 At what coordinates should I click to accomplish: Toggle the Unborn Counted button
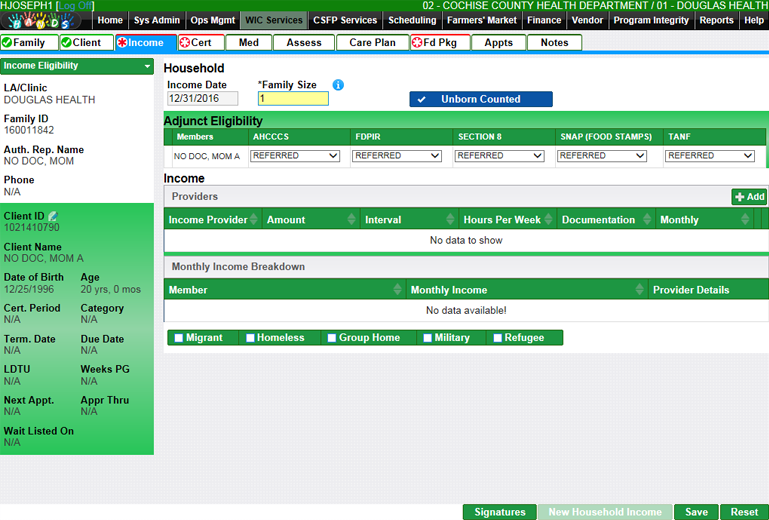tap(480, 99)
